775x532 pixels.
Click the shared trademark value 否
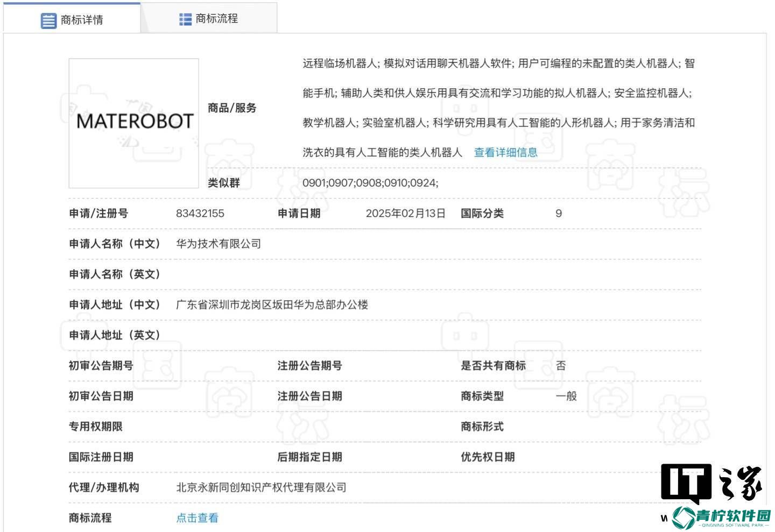coord(560,366)
